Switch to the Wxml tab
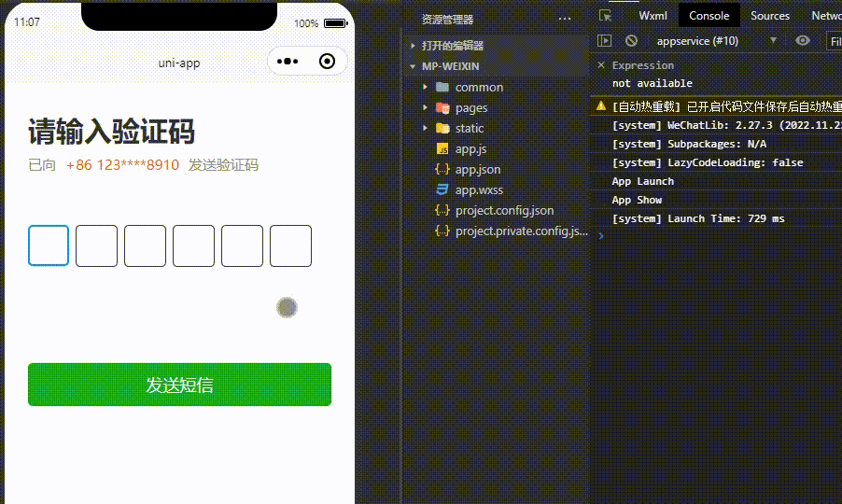This screenshot has width=842, height=504. [x=653, y=16]
